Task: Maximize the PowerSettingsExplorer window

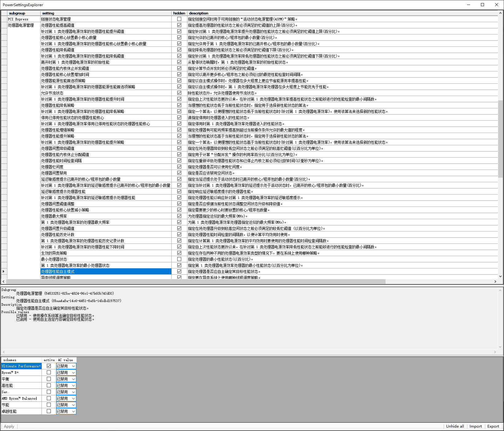Action: 482,5
